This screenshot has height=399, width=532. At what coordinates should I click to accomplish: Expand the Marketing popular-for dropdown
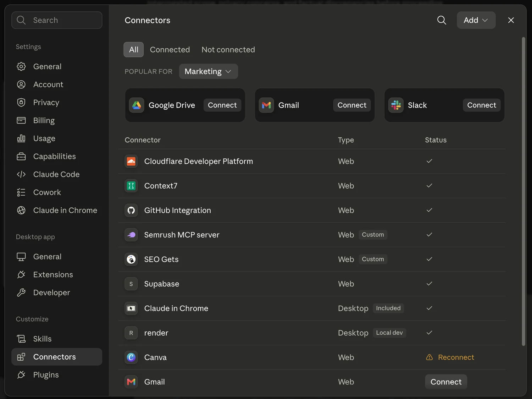pyautogui.click(x=208, y=71)
